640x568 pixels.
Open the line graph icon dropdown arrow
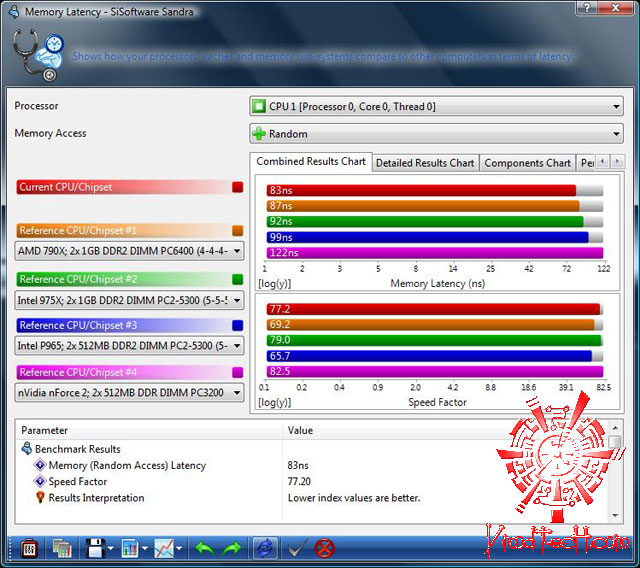(x=179, y=549)
